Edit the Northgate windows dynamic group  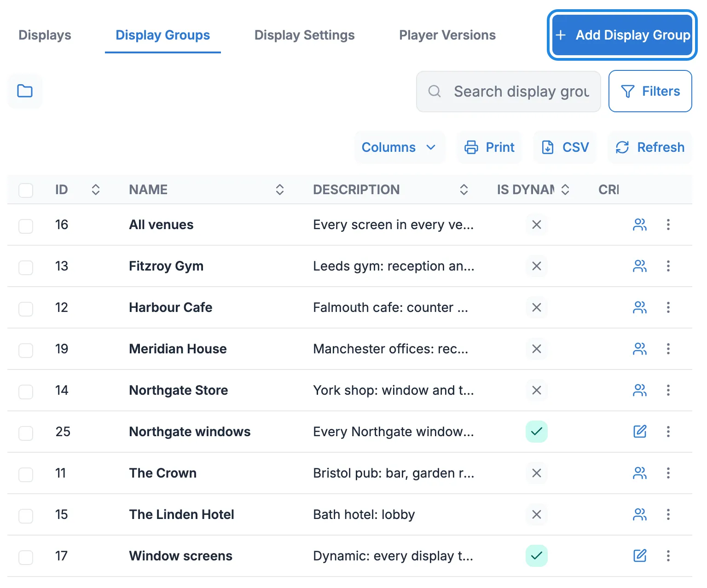pyautogui.click(x=640, y=432)
